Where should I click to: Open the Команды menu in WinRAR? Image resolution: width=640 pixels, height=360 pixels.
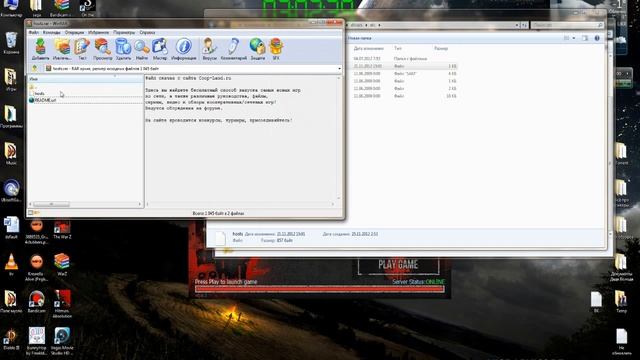pyautogui.click(x=51, y=32)
